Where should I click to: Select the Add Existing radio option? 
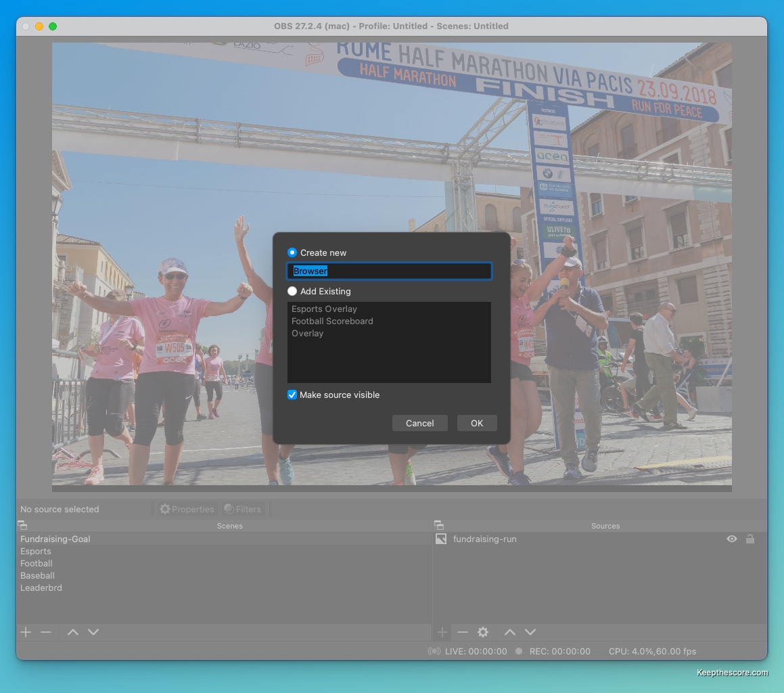(292, 291)
